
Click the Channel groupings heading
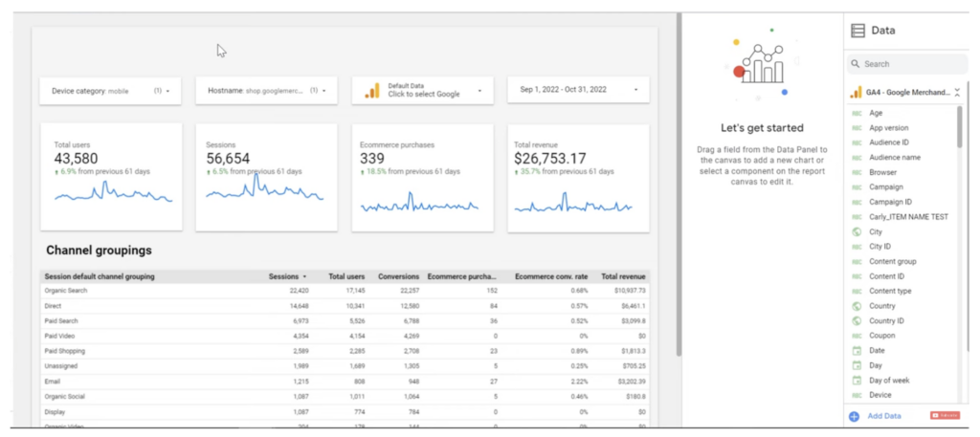pyautogui.click(x=99, y=251)
